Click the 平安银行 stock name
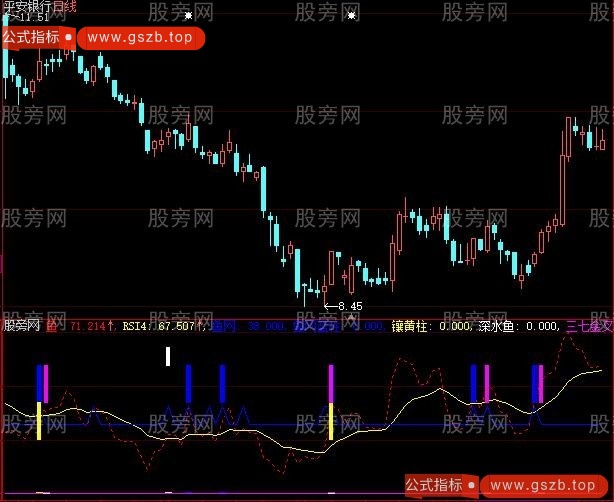614x502 pixels. (x=26, y=6)
